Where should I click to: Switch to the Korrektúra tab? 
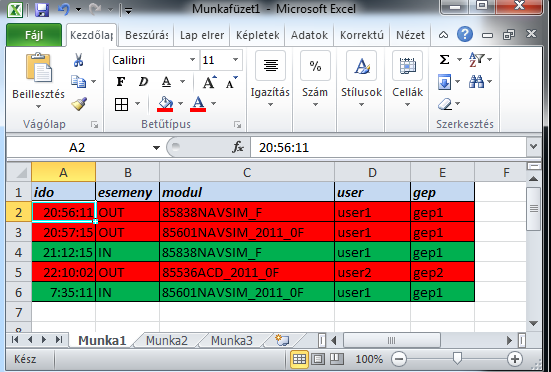(362, 35)
